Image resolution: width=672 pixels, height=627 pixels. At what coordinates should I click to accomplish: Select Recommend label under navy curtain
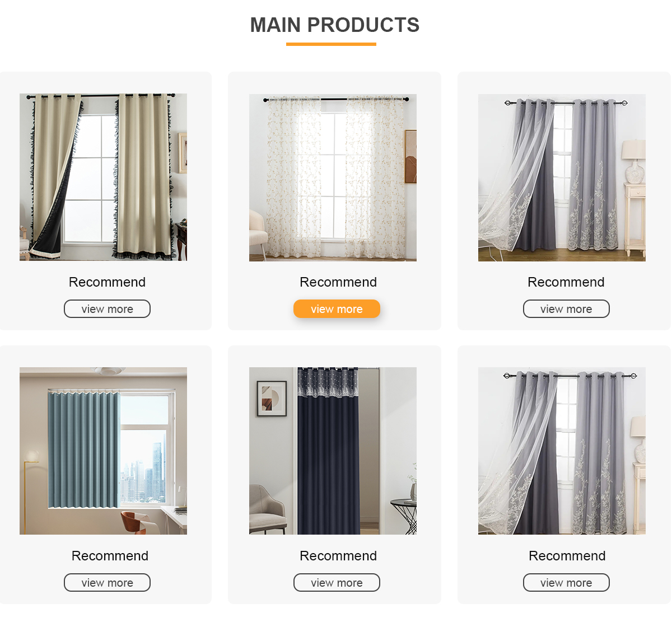[338, 556]
